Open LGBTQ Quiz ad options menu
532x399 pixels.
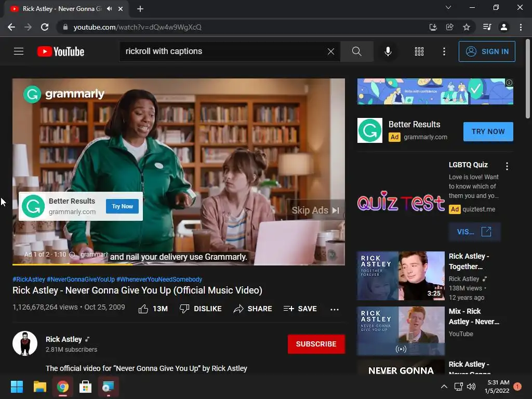[507, 166]
